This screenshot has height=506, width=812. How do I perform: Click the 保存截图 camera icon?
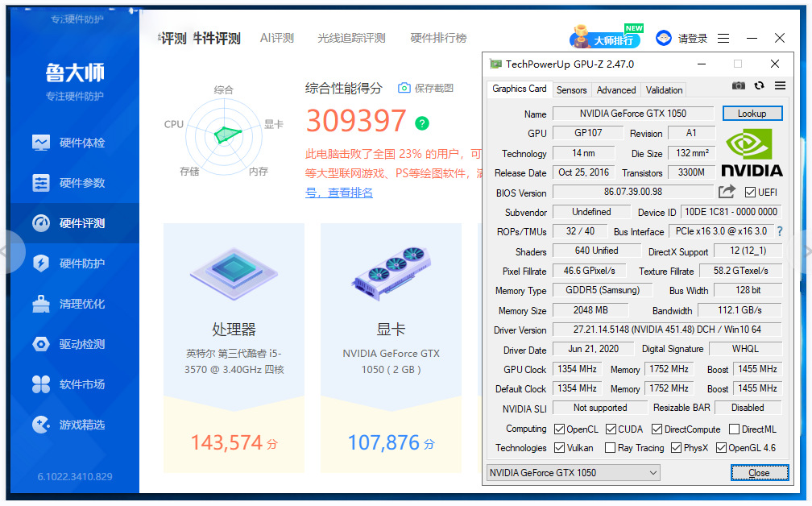click(404, 88)
